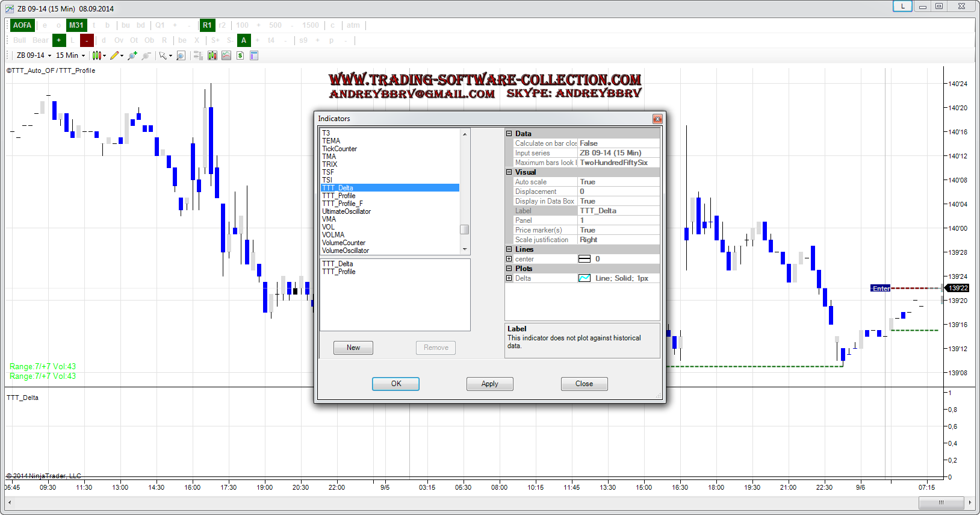Open the chart style candlestick icon
Viewport: 980px width, 515px height.
[x=96, y=55]
